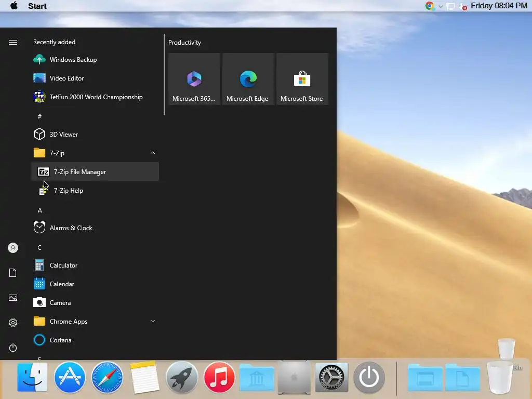Launch Video Editor from the Start menu
Viewport: 532px width, 399px height.
pyautogui.click(x=95, y=78)
